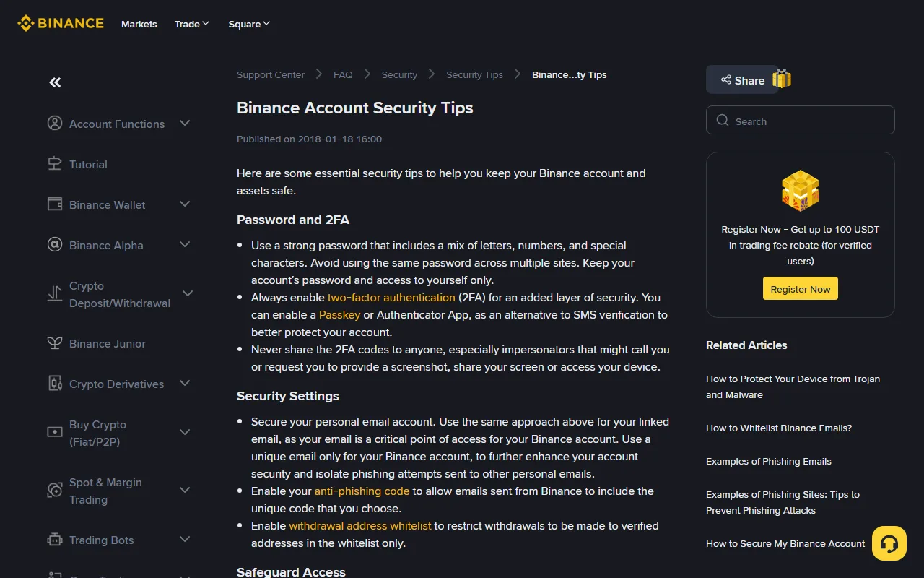Go to Support Center breadcrumb
Viewport: 924px width, 578px height.
click(271, 74)
